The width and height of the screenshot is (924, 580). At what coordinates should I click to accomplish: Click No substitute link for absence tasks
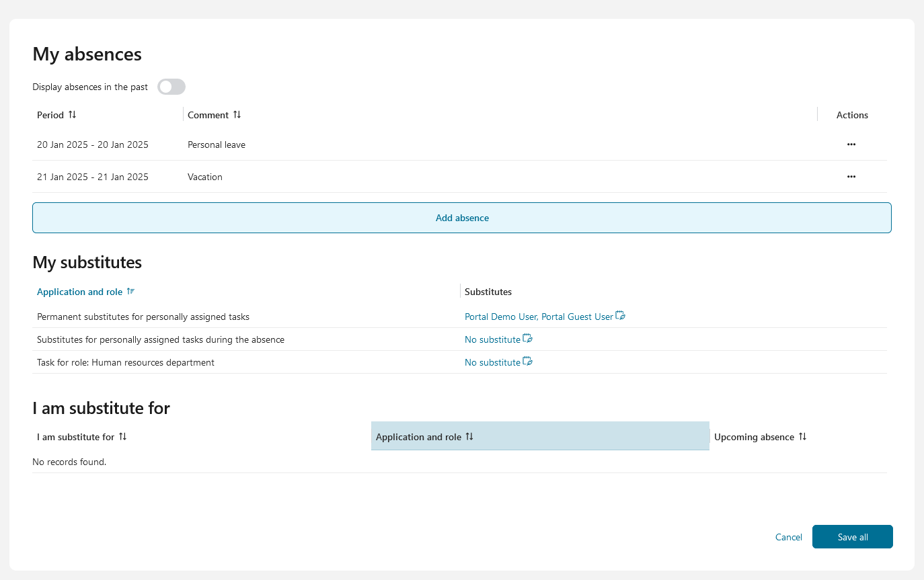pos(492,339)
